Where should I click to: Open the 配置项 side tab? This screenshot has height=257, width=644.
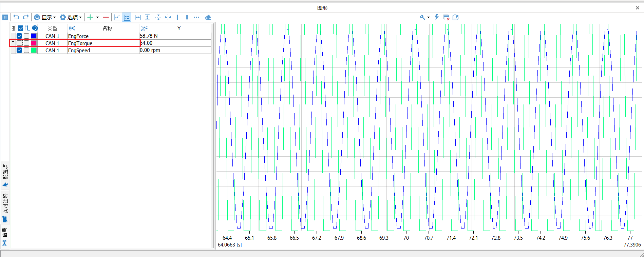[5, 175]
